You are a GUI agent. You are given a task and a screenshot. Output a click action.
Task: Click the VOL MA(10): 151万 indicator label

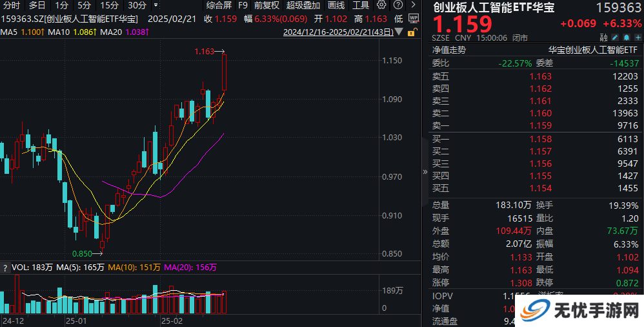point(134,268)
